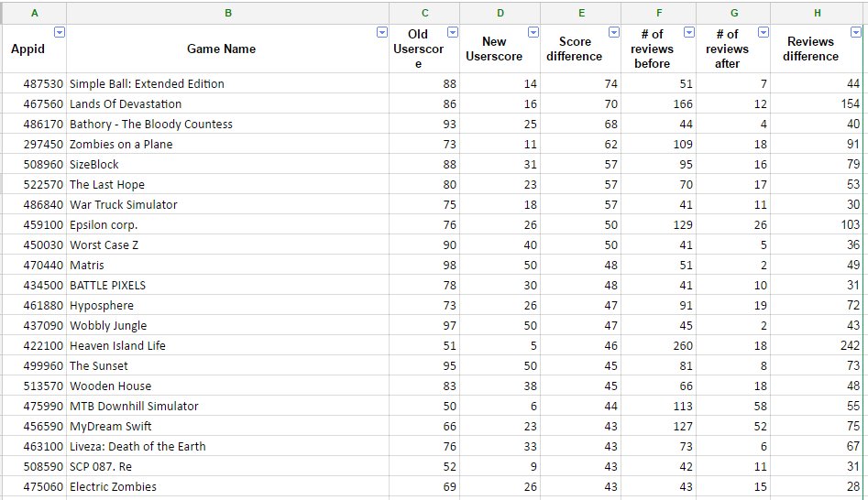The height and width of the screenshot is (500, 868).
Task: Select the Lands Of Devastation cell
Action: tap(227, 104)
